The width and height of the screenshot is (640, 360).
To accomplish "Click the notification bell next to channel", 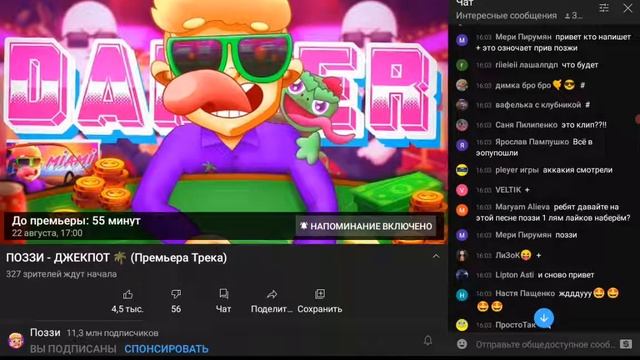I will coord(428,340).
